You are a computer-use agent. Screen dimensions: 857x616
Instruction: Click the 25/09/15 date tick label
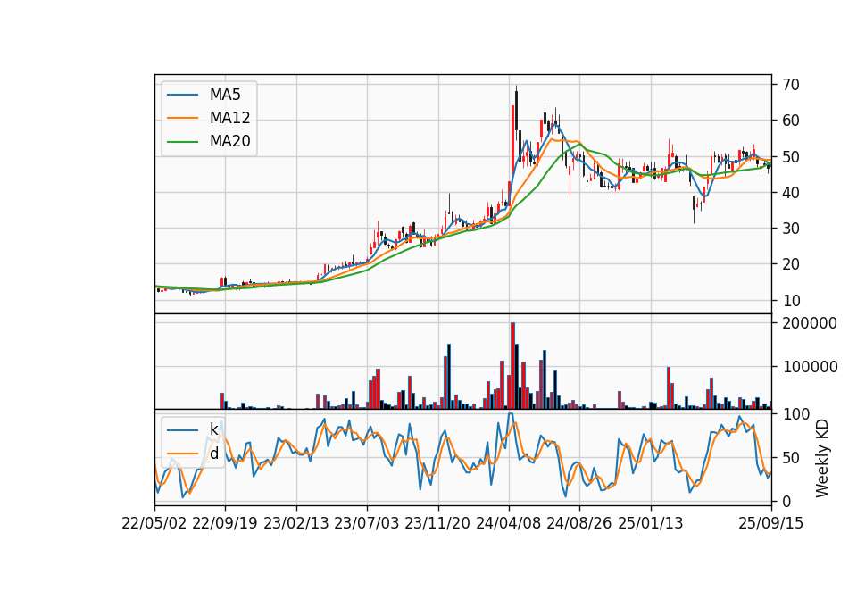[x=770, y=523]
